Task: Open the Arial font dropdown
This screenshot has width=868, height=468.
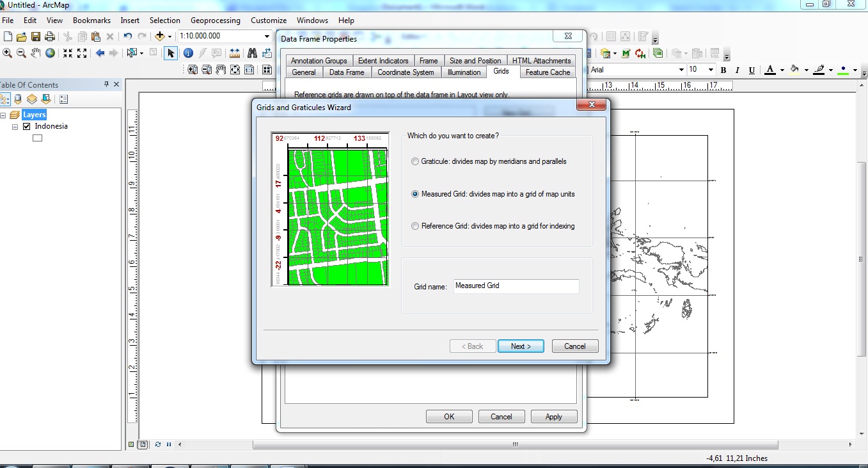Action: (x=681, y=69)
